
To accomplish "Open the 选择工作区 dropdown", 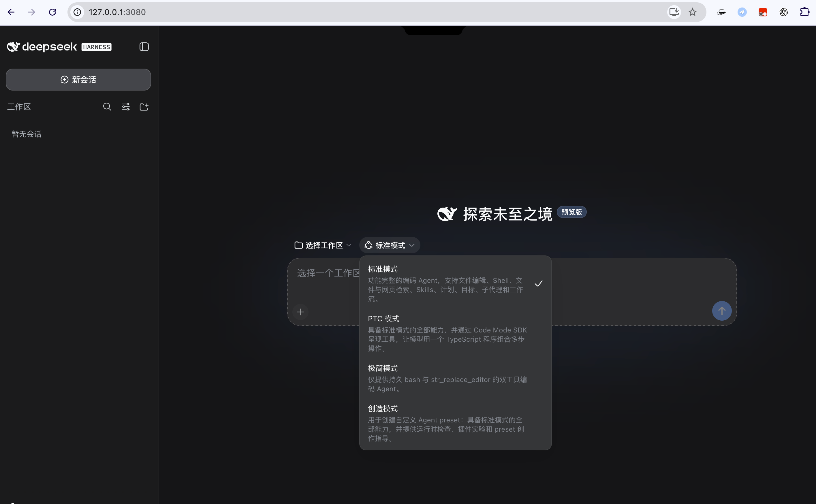I will pos(323,245).
